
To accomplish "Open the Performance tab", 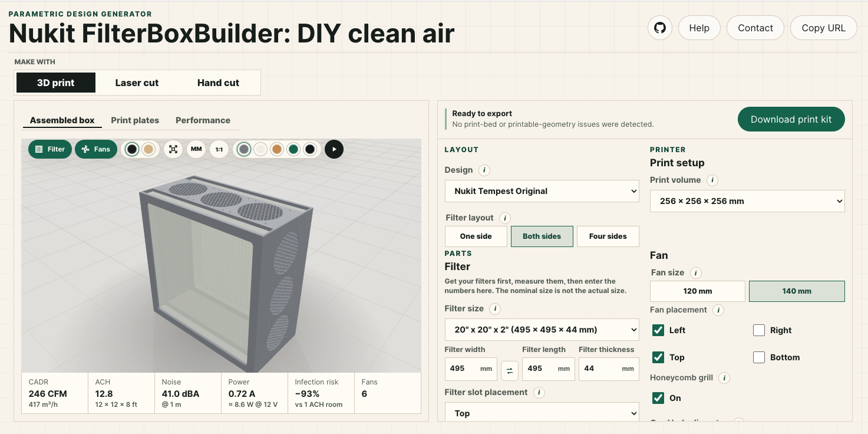I will (x=203, y=120).
